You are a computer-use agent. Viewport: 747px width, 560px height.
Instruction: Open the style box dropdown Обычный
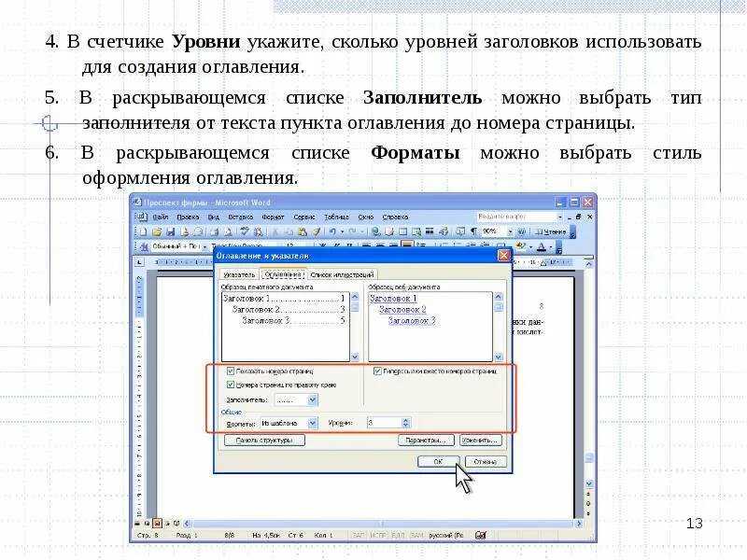coord(204,246)
